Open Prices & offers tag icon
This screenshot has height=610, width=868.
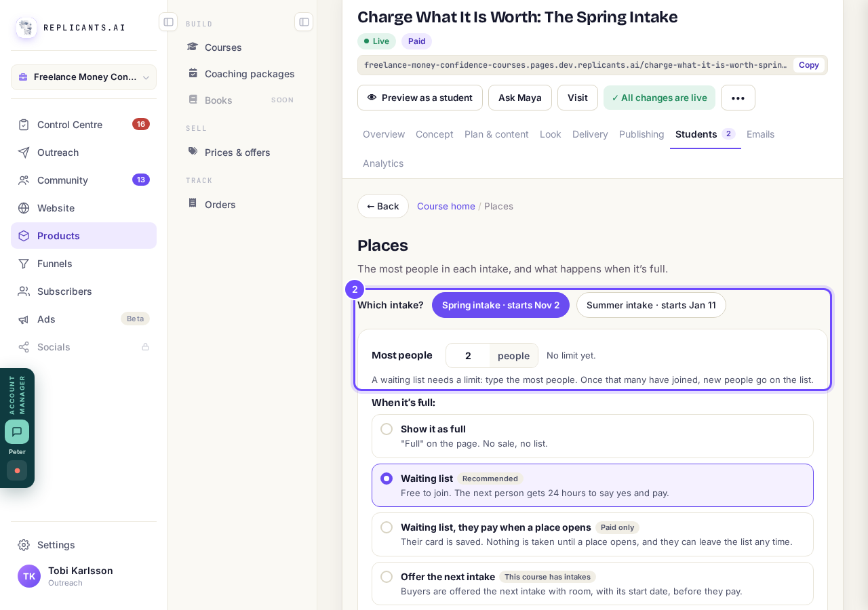click(193, 152)
